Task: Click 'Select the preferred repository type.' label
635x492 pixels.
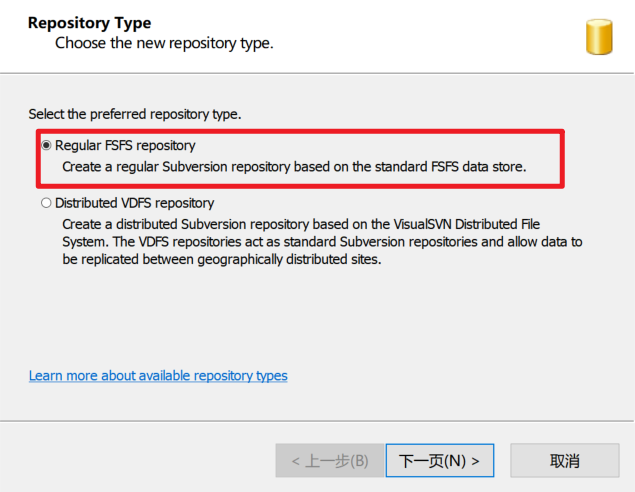Action: tap(135, 114)
